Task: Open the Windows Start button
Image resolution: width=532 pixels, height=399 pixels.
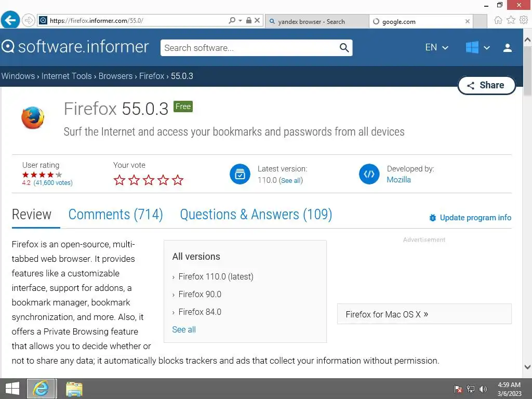Action: (x=12, y=389)
